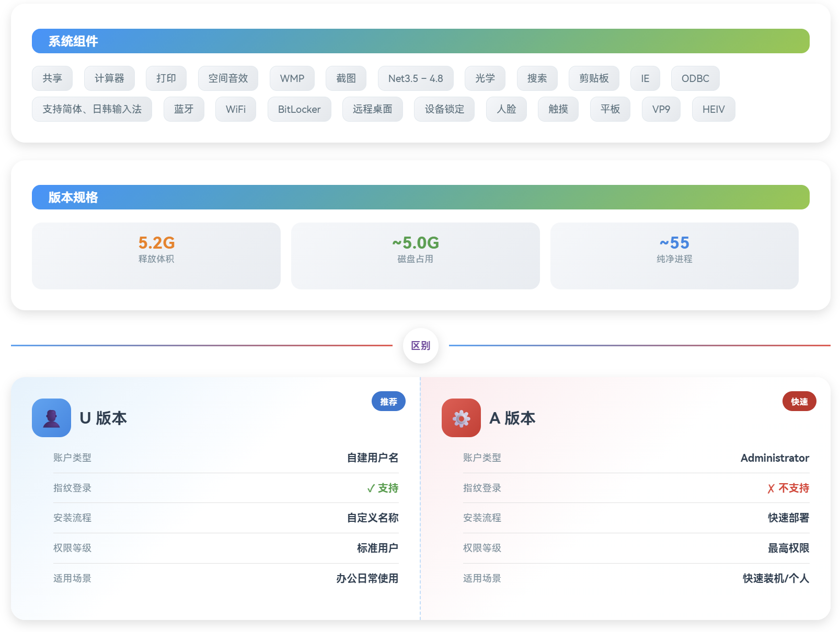Click the ✗ 不支持 fingerprint value
Viewport: 840px width, 632px height.
[x=788, y=488]
